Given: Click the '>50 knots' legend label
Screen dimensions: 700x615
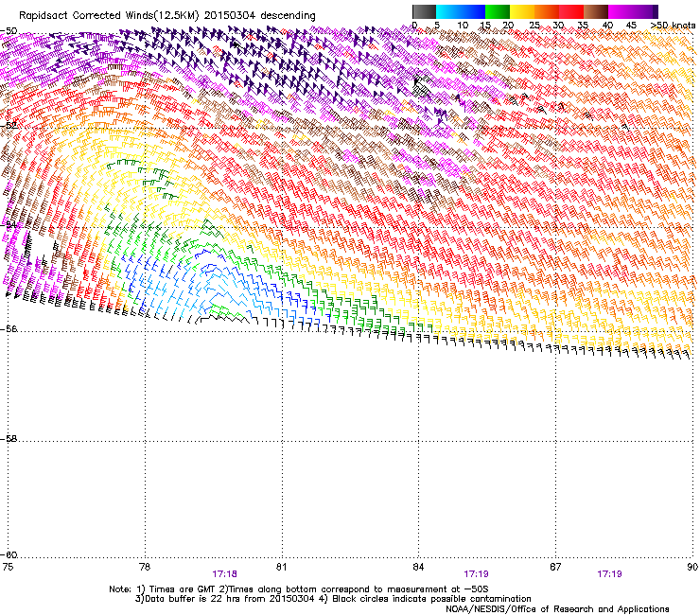Looking at the screenshot, I should tap(674, 25).
